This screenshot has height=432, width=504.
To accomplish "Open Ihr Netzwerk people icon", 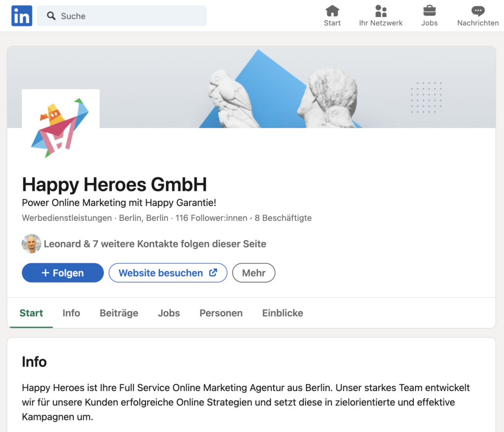I will click(x=380, y=11).
